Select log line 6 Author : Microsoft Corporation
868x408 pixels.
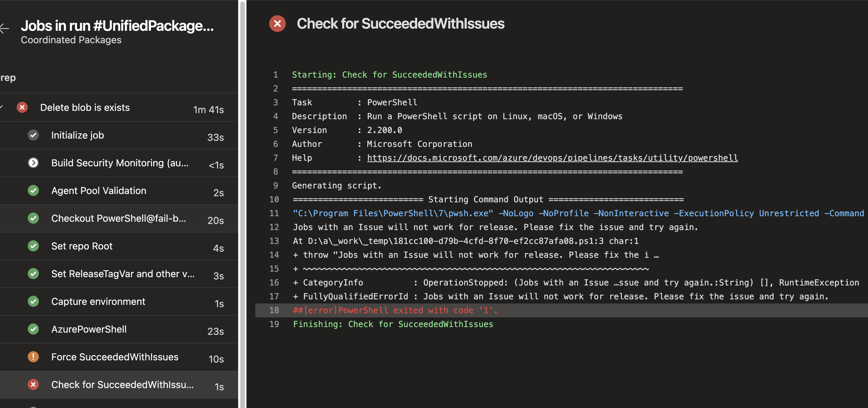coord(382,144)
